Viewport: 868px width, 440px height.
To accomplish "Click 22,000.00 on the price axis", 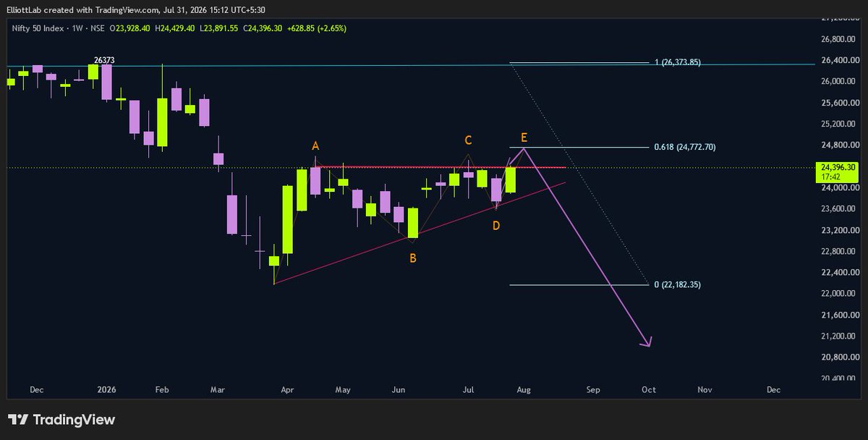I will pyautogui.click(x=839, y=294).
